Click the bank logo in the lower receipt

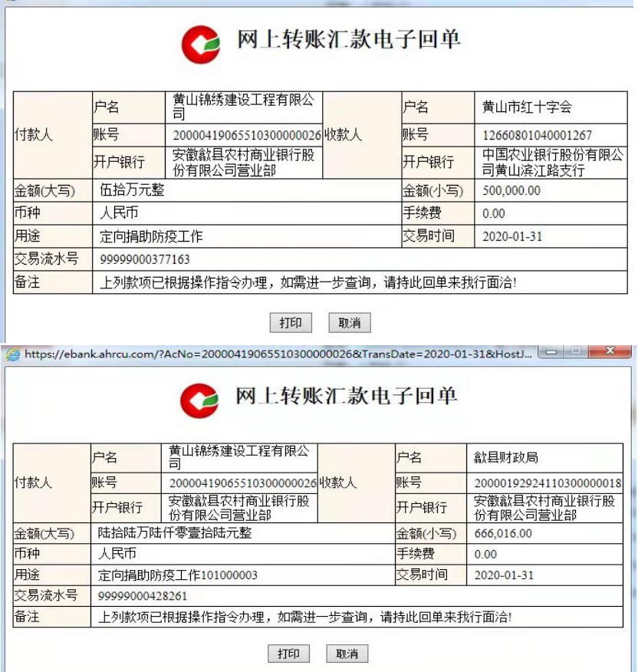[x=199, y=400]
